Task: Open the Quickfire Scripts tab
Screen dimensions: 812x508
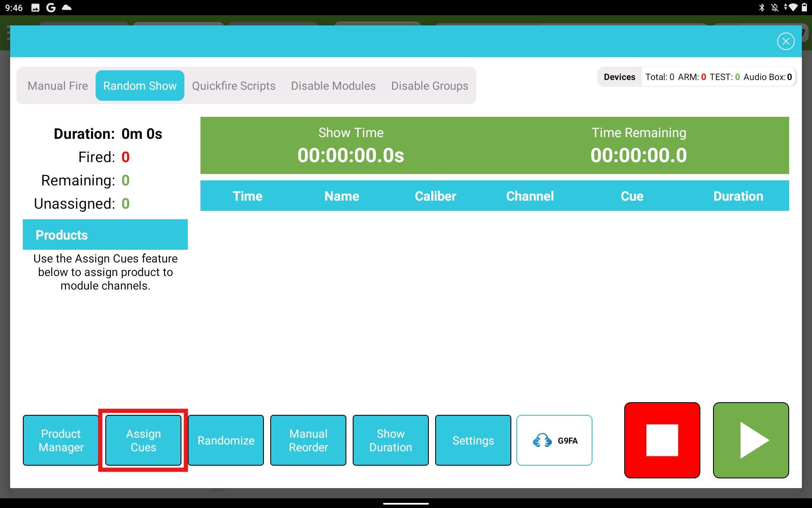Action: click(234, 86)
